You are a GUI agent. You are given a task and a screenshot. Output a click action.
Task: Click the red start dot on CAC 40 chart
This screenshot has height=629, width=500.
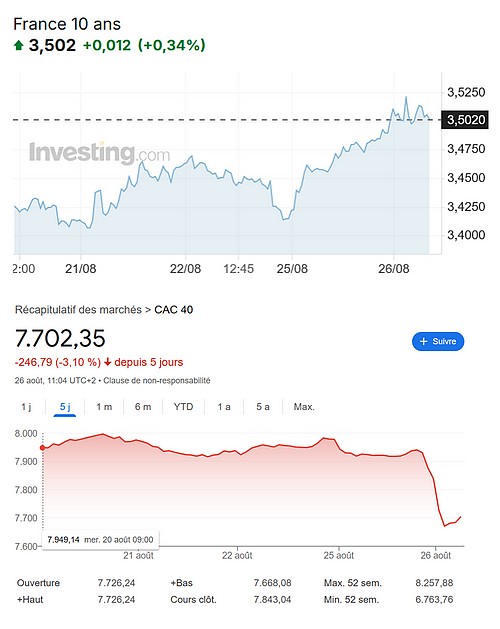(x=43, y=448)
